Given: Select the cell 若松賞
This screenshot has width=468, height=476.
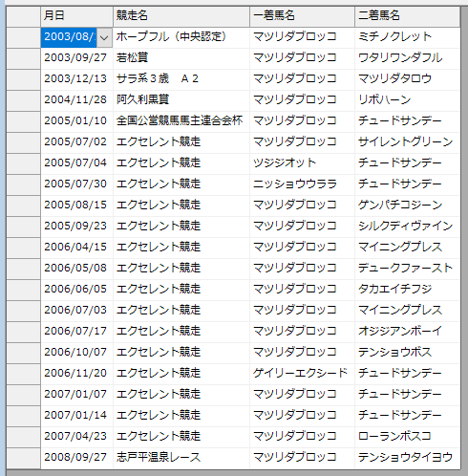Looking at the screenshot, I should pos(181,58).
